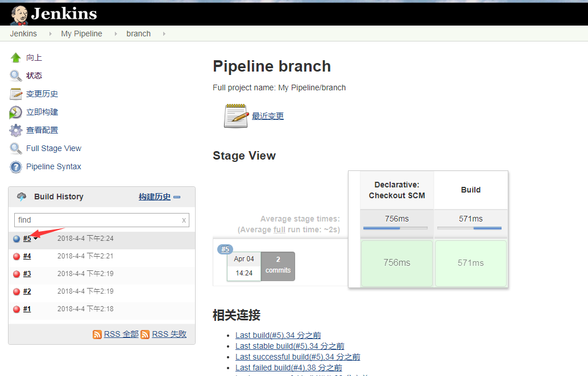Click the 2 commits box
This screenshot has width=588, height=376.
click(278, 266)
